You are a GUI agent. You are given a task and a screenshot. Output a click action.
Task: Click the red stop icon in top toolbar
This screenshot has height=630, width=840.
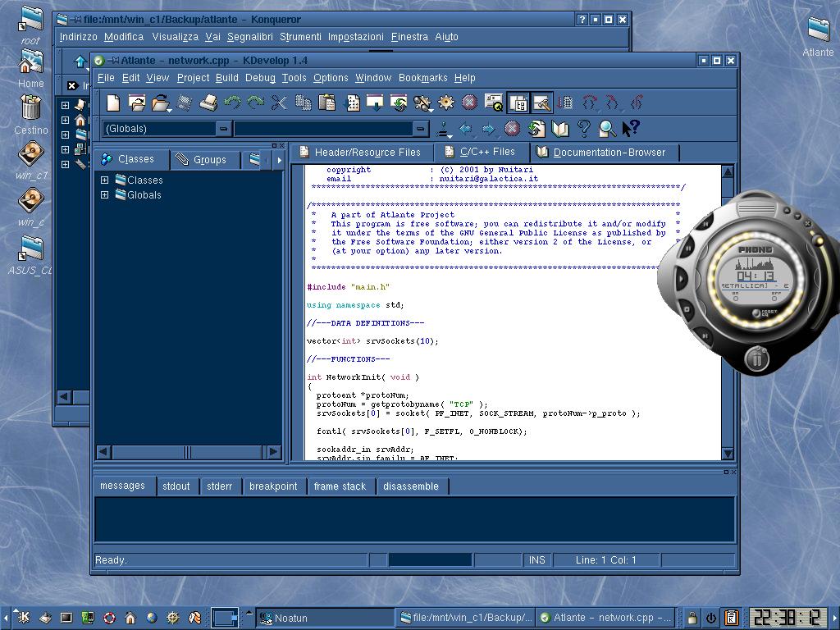470,103
